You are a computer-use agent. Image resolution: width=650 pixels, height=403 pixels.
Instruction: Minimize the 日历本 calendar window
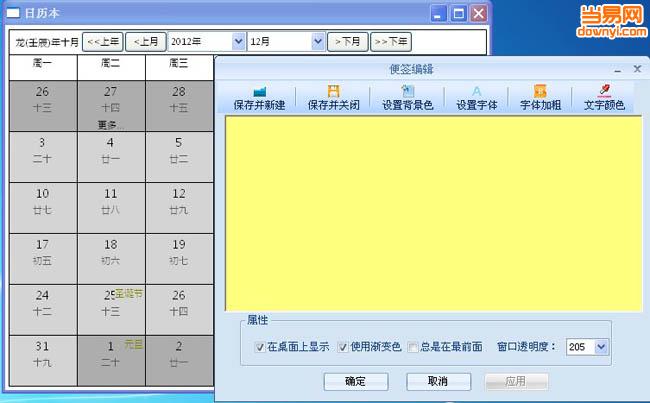point(439,14)
